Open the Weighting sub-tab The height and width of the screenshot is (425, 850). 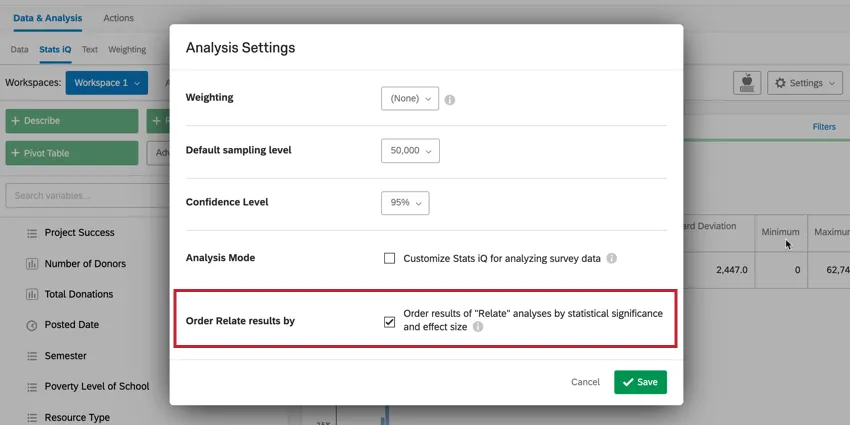127,49
